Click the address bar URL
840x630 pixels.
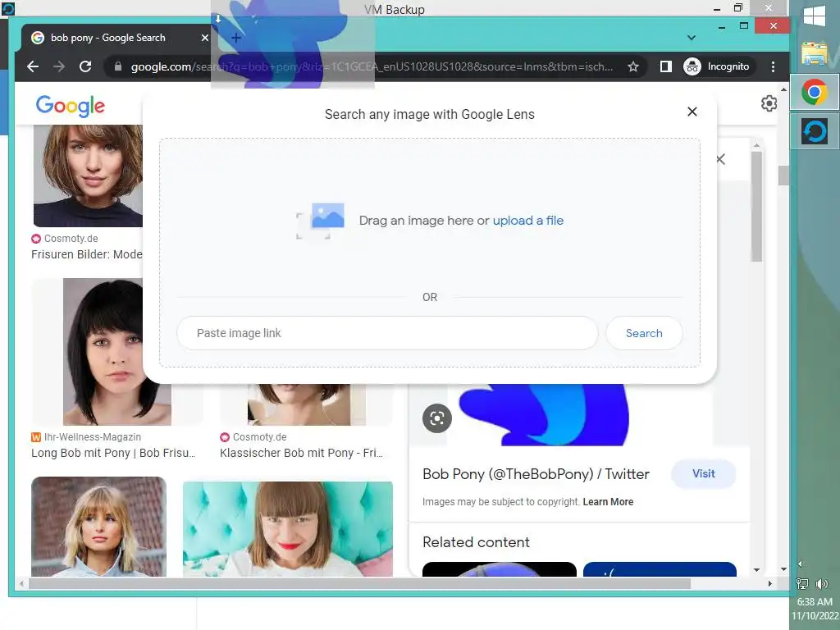pyautogui.click(x=372, y=66)
